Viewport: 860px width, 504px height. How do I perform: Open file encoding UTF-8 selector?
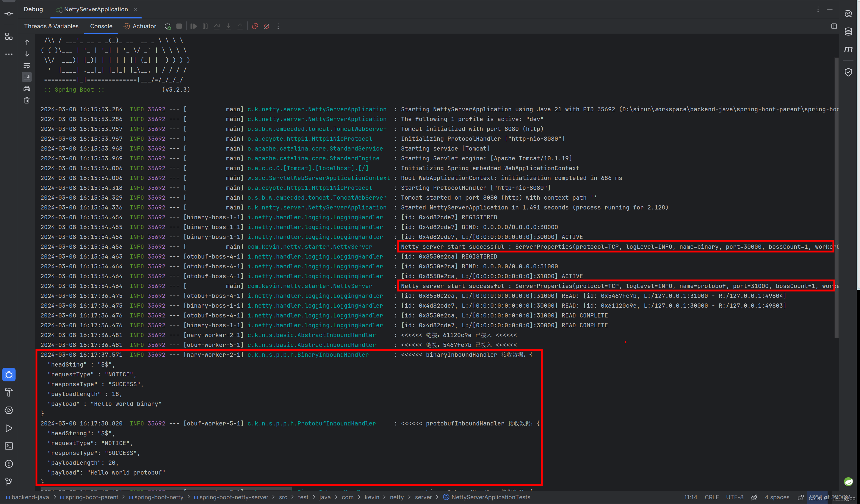[734, 497]
